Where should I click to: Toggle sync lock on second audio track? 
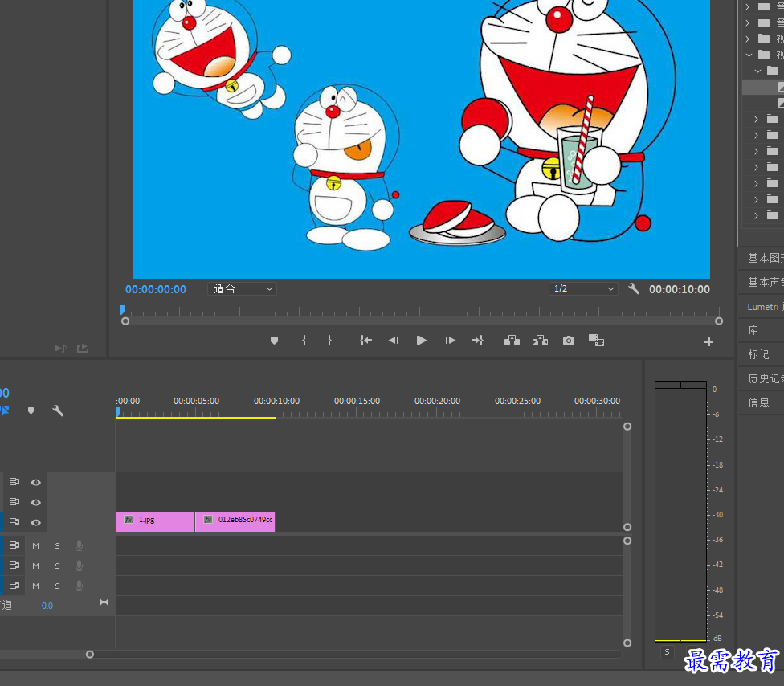click(14, 566)
